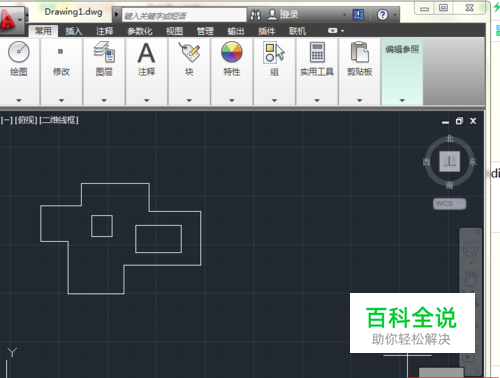The width and height of the screenshot is (500, 378).
Task: Expand the Block (块) panel dropdown arrow
Action: [189, 100]
